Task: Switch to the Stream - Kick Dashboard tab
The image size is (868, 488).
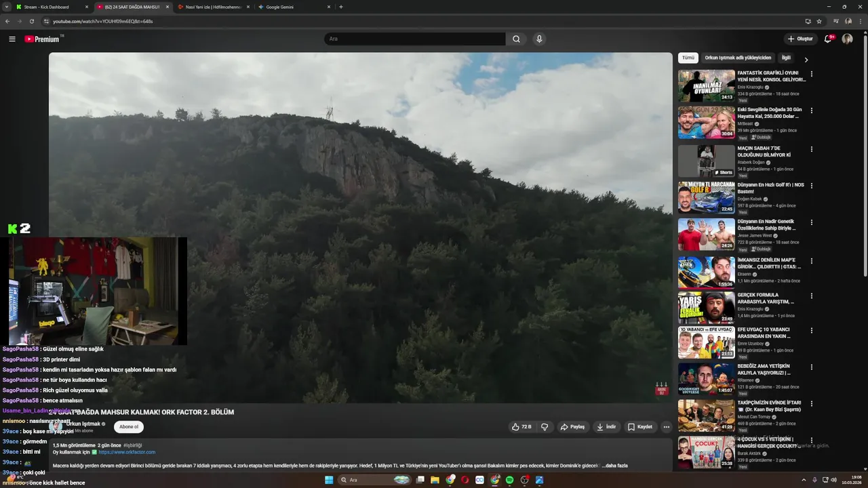Action: [x=51, y=7]
